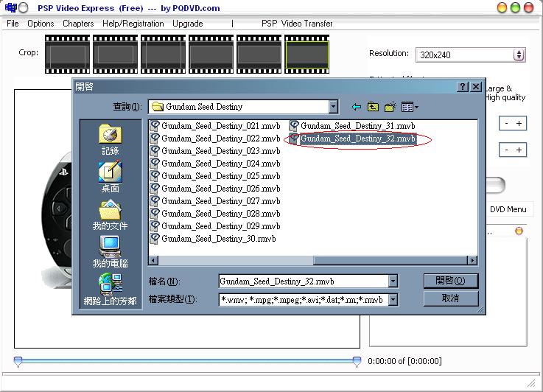This screenshot has width=543, height=392.
Task: Open 我的文件 in the places bar
Action: [x=110, y=215]
